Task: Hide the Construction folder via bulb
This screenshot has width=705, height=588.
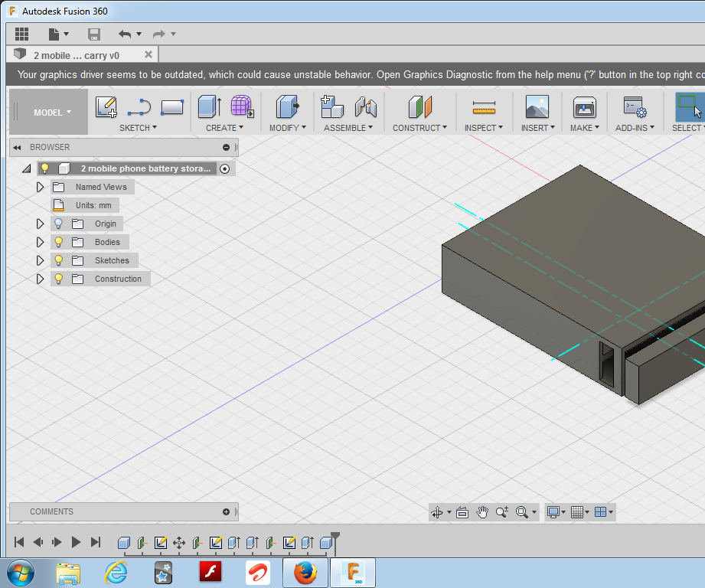Action: pos(58,279)
